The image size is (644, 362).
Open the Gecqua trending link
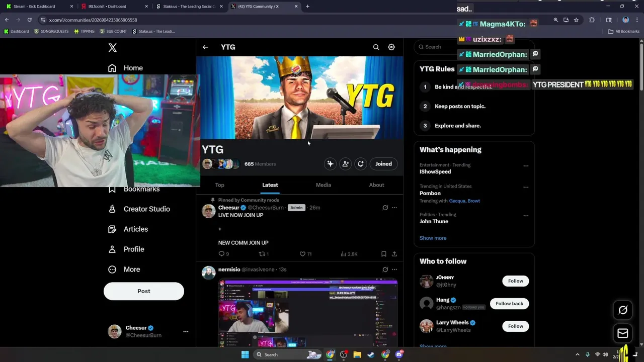point(457,201)
